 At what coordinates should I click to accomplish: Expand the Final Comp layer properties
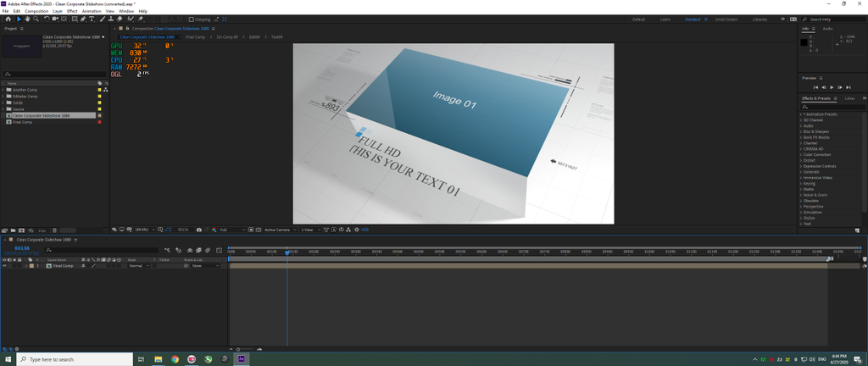[26, 266]
